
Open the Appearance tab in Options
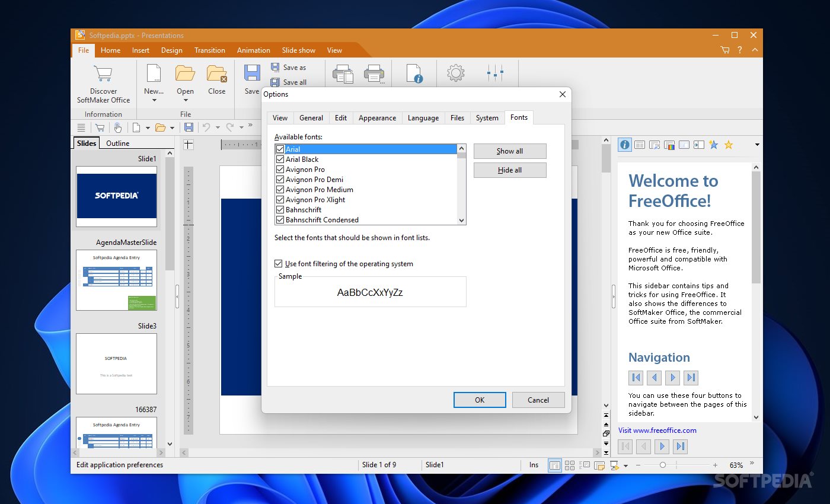(x=377, y=118)
